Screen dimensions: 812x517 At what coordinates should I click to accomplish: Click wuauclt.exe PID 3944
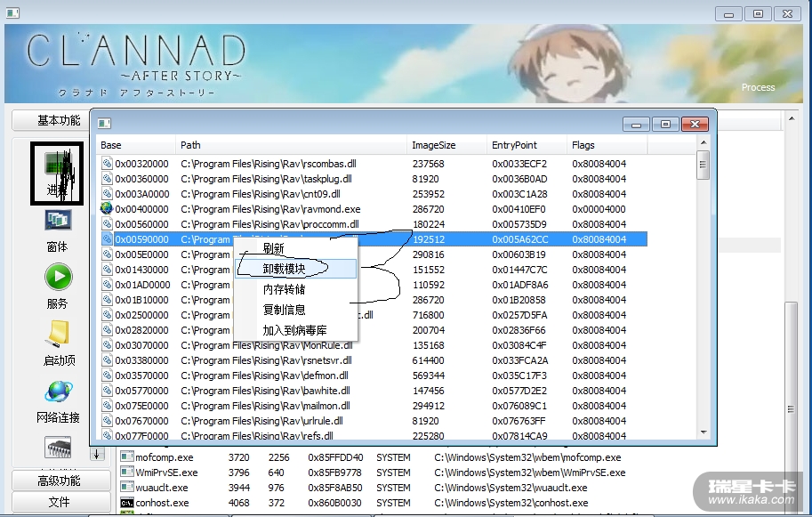coord(238,488)
